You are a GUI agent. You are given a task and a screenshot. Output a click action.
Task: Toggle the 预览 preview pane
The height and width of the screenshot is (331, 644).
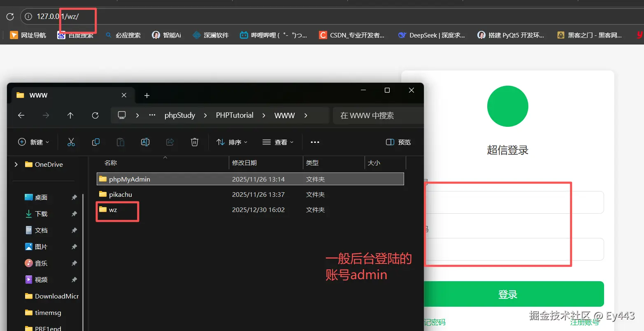coord(398,142)
